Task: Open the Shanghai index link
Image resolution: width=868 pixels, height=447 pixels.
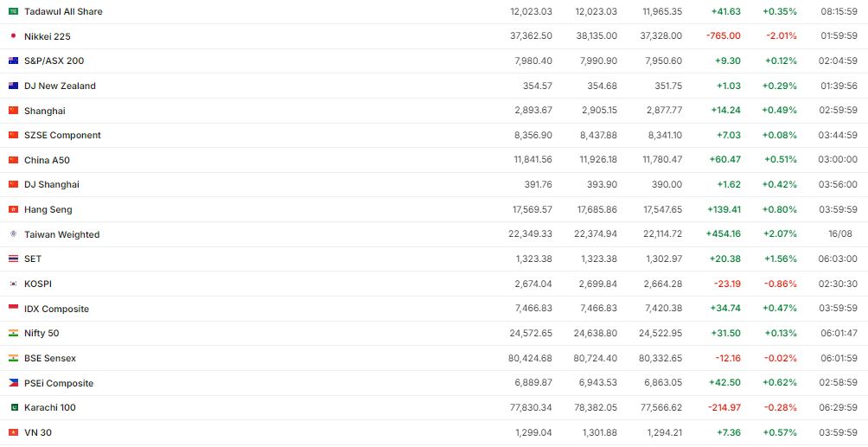Action: tap(45, 111)
